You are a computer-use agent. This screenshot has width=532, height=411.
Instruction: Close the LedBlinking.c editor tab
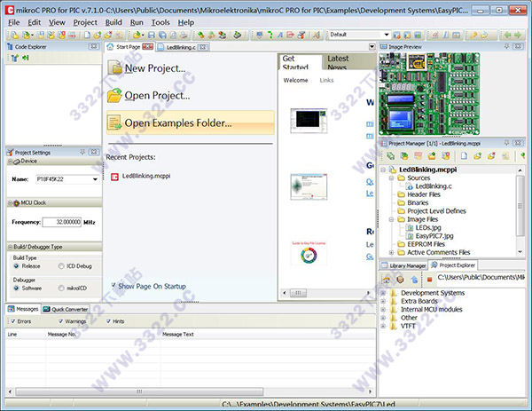coord(202,47)
